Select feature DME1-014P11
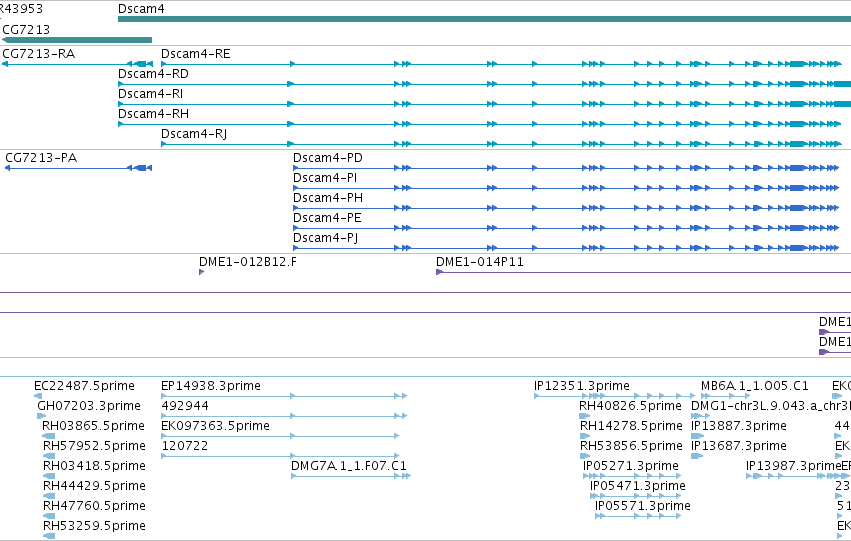This screenshot has height=541, width=851. tap(480, 262)
